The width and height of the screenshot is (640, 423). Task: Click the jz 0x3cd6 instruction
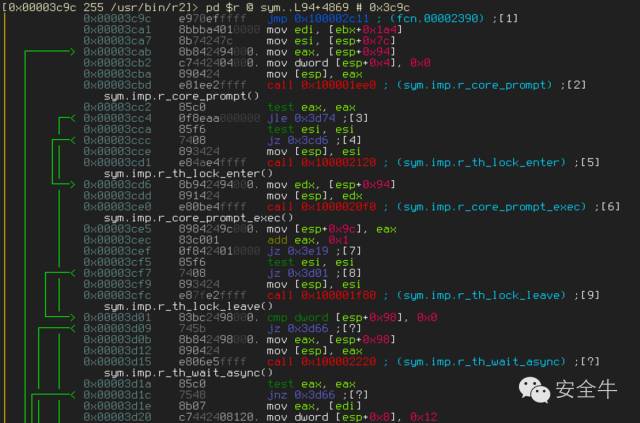tap(297, 140)
